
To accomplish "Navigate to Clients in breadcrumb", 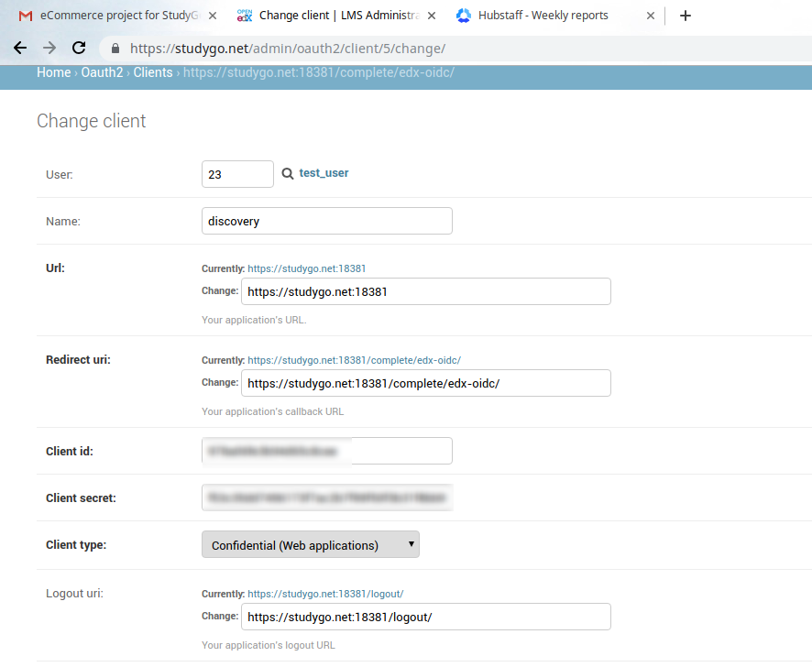I will tap(152, 72).
